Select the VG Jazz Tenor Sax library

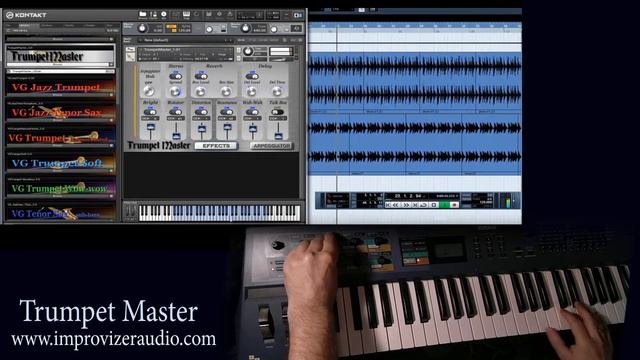60,112
